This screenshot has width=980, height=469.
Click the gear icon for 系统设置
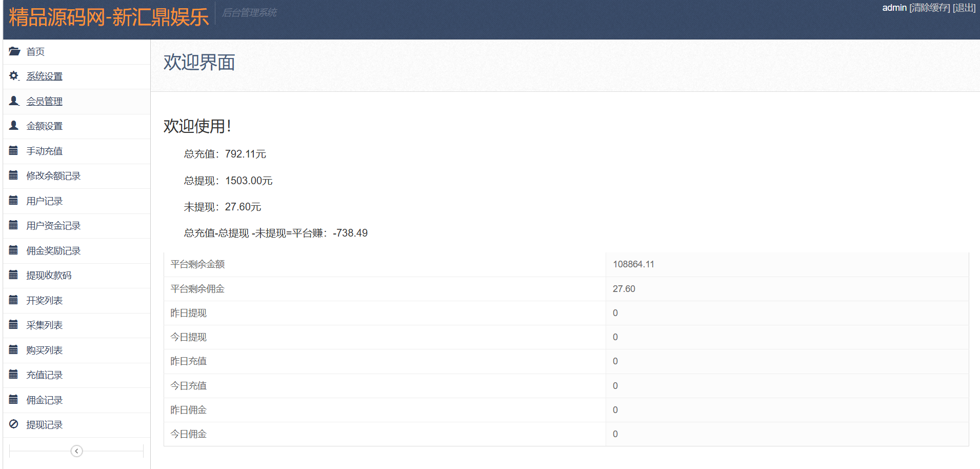(x=14, y=76)
